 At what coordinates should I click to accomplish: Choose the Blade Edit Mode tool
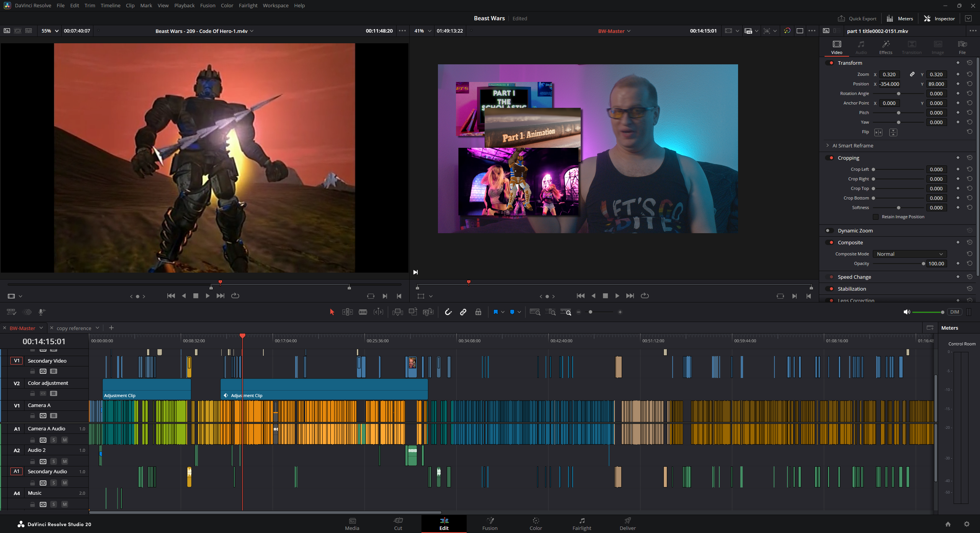(363, 312)
